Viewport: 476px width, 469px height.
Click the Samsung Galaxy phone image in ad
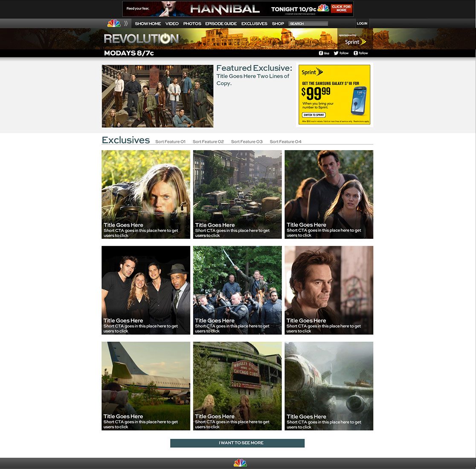pos(359,101)
